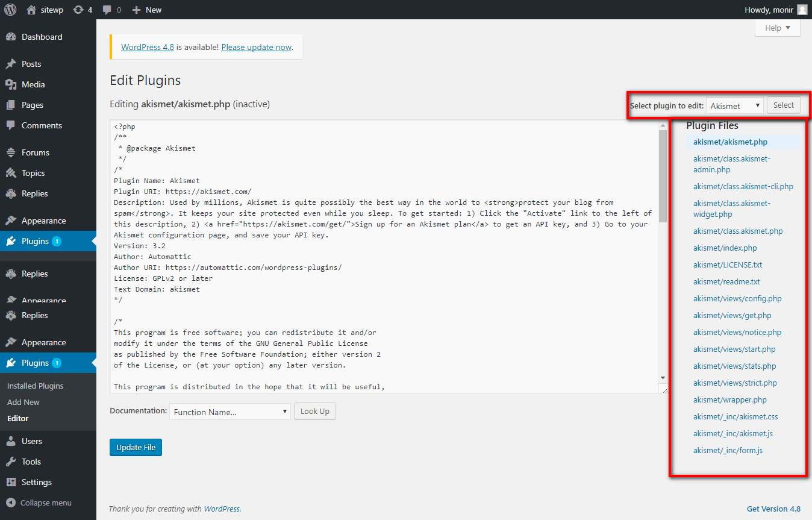Screen dimensions: 812x520
Task: Open akismet/wrapper.php file
Action: [730, 400]
